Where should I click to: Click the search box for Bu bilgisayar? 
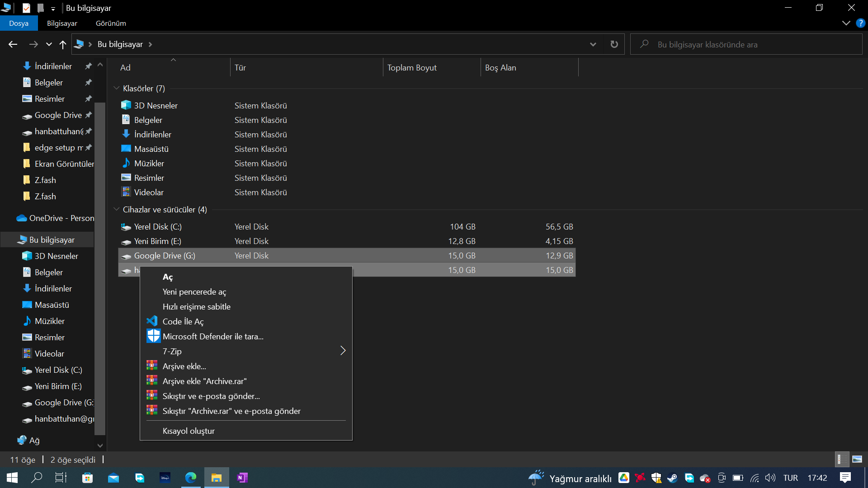point(746,44)
